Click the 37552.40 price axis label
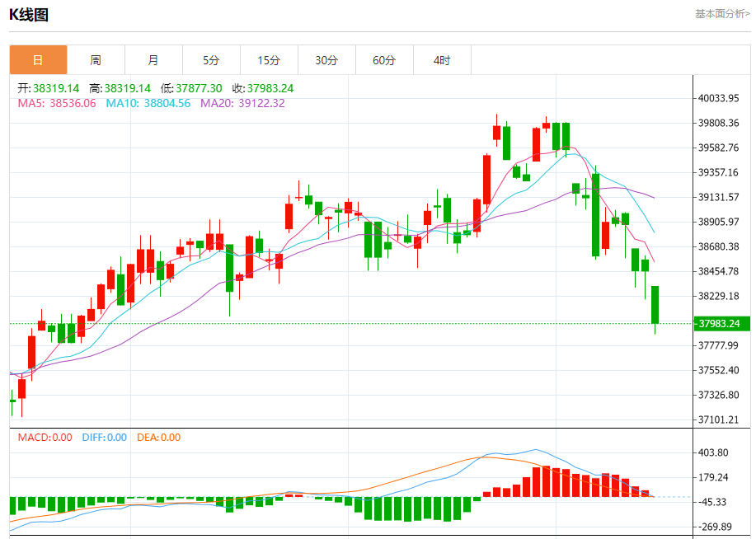 tap(718, 370)
